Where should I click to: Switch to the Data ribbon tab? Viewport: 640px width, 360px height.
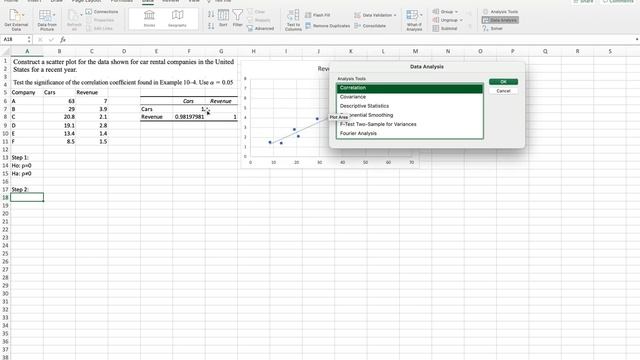click(x=148, y=1)
